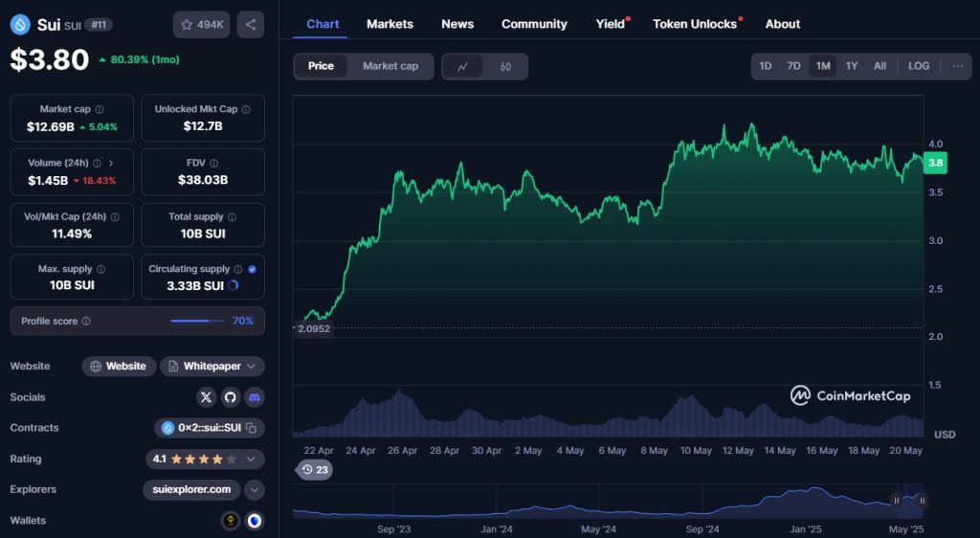
Task: Open Market cap info icon
Action: point(100,109)
